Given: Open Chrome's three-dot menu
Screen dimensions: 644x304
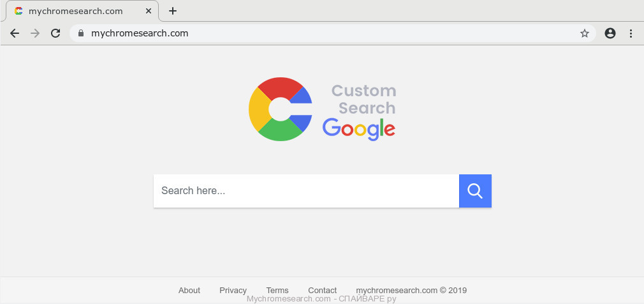Looking at the screenshot, I should point(631,33).
